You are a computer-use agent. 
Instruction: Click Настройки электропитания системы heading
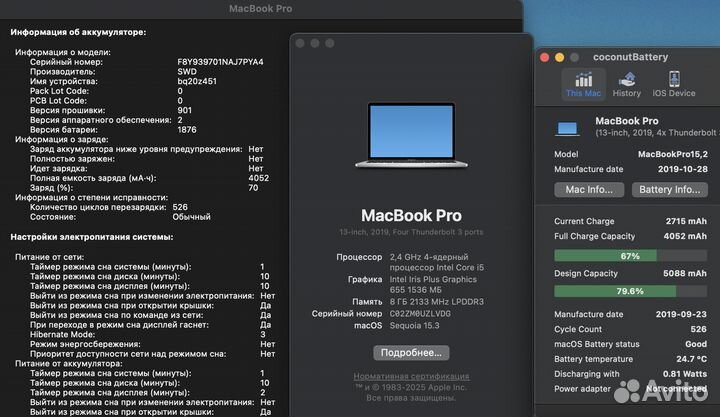point(92,237)
